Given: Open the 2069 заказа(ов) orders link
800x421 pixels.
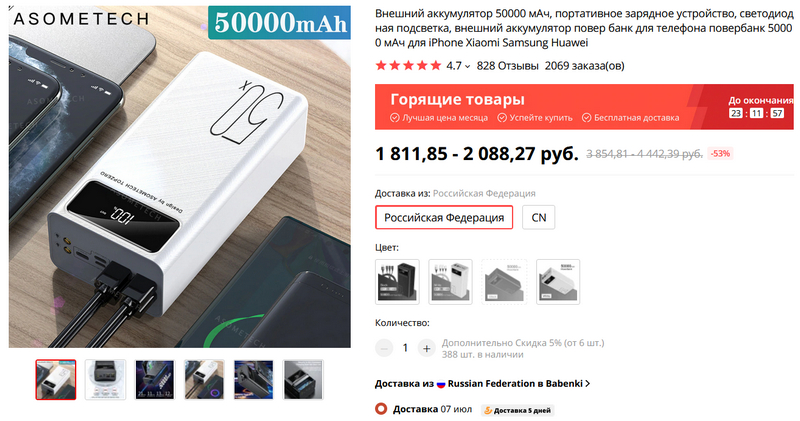Looking at the screenshot, I should (x=585, y=66).
